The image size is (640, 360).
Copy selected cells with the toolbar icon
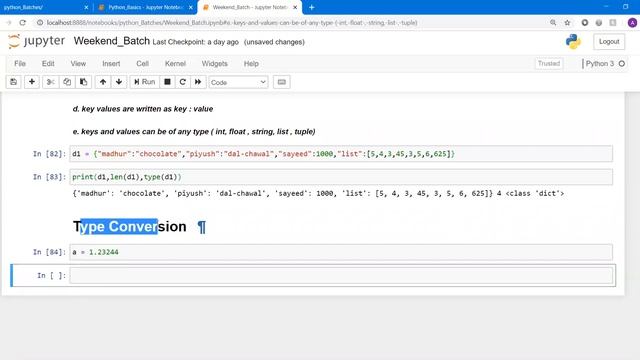pyautogui.click(x=67, y=82)
